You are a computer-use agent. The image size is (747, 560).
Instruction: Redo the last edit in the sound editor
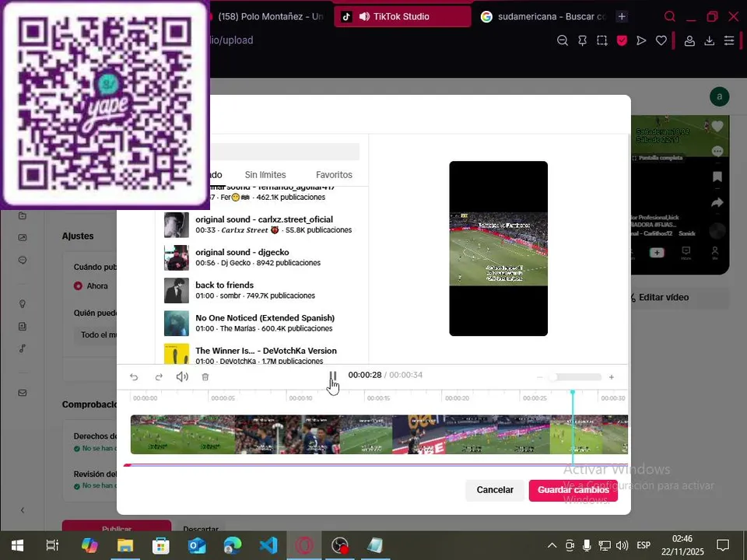click(x=159, y=377)
